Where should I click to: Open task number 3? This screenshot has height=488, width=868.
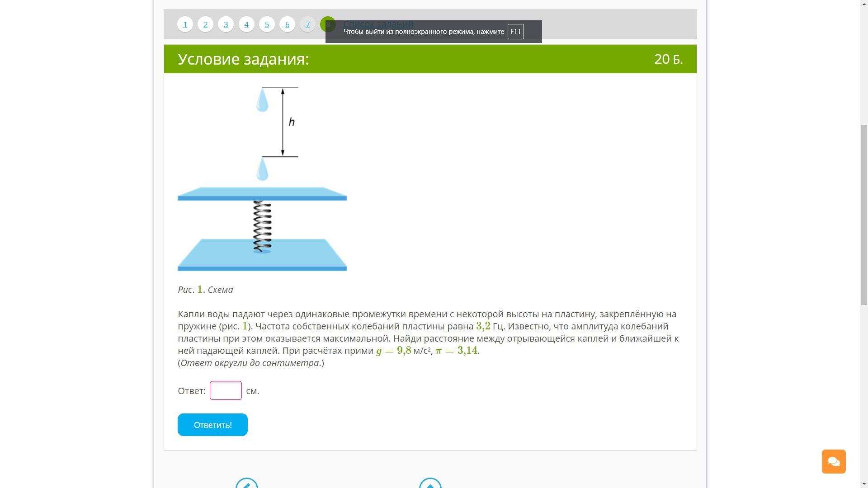click(x=226, y=24)
